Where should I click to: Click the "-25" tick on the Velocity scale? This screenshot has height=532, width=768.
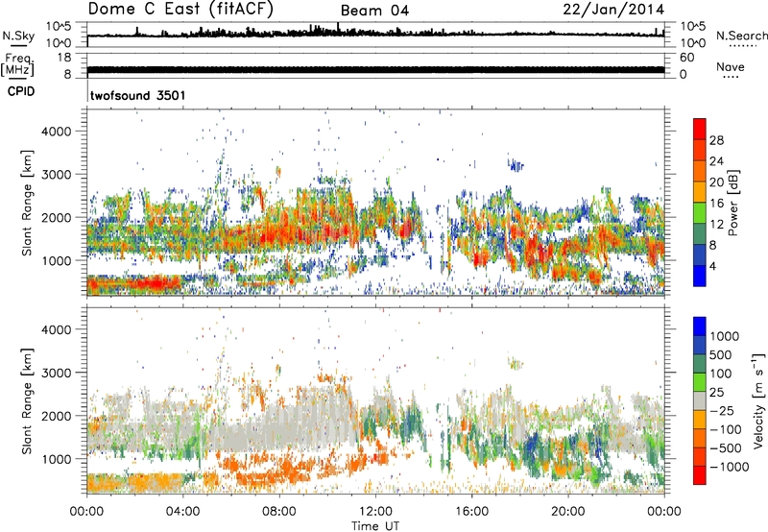(x=721, y=411)
